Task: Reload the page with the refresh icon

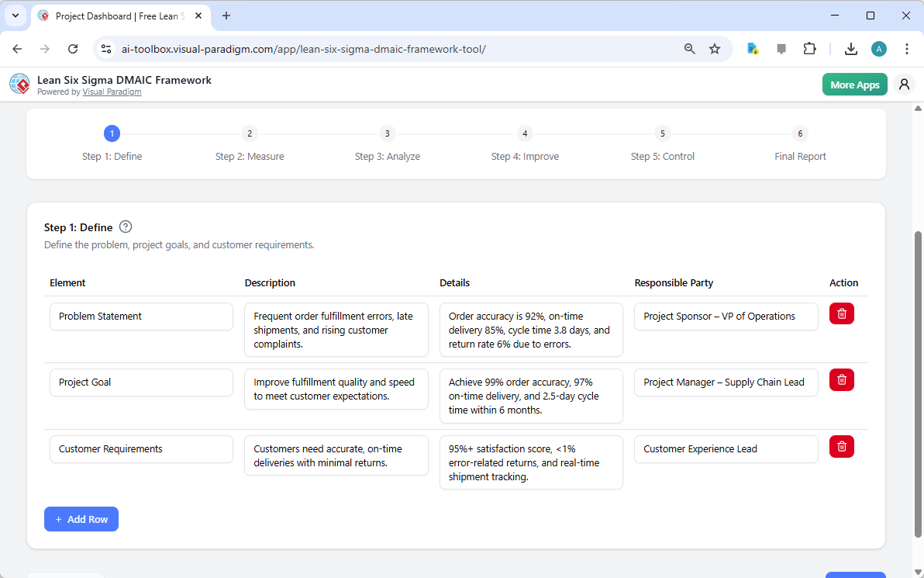Action: 73,48
